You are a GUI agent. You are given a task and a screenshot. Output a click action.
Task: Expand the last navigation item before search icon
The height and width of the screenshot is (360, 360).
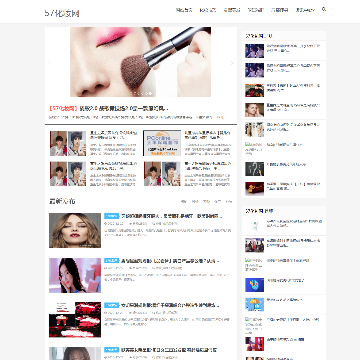pos(305,10)
